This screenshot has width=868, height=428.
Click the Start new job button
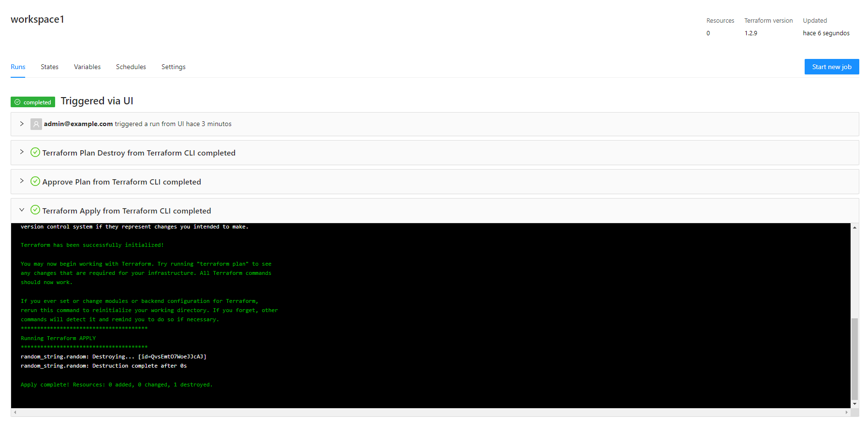832,67
